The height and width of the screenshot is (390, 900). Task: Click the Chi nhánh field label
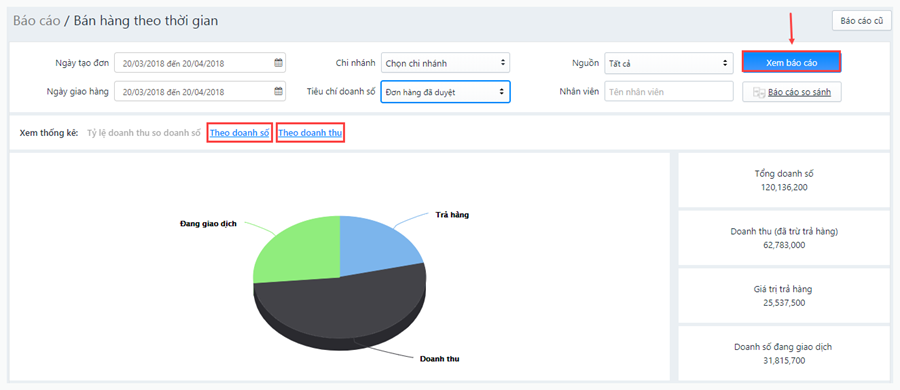click(x=355, y=63)
